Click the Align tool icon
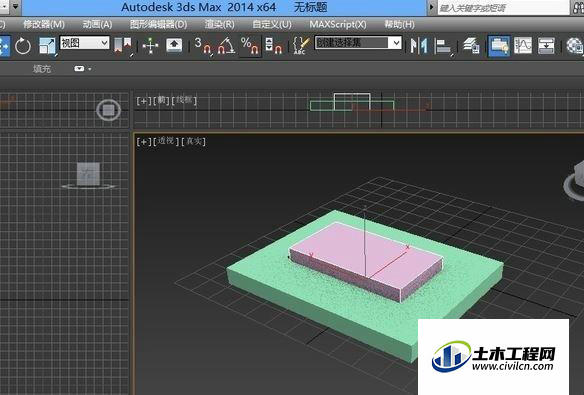Viewport: 584px width, 395px height. [x=443, y=46]
